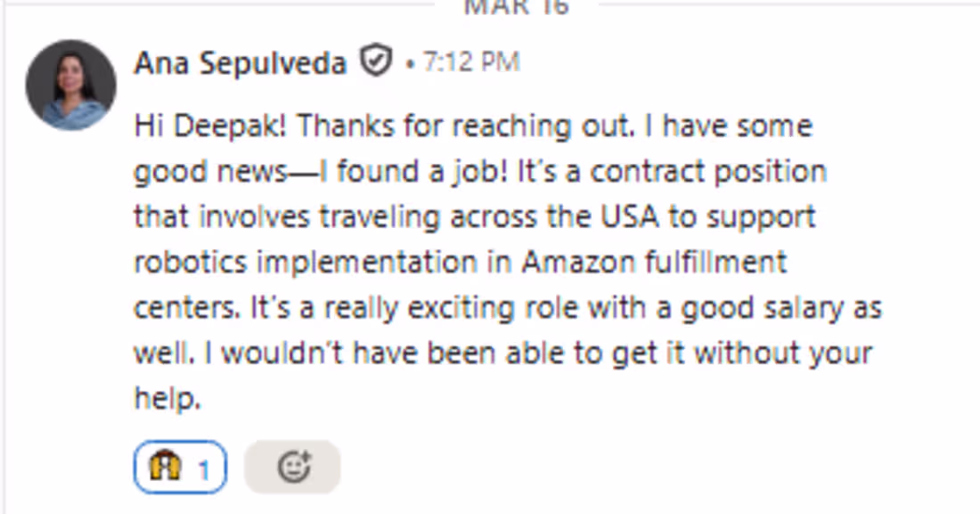Click "USA" in the message text
This screenshot has width=980, height=514.
click(x=629, y=216)
